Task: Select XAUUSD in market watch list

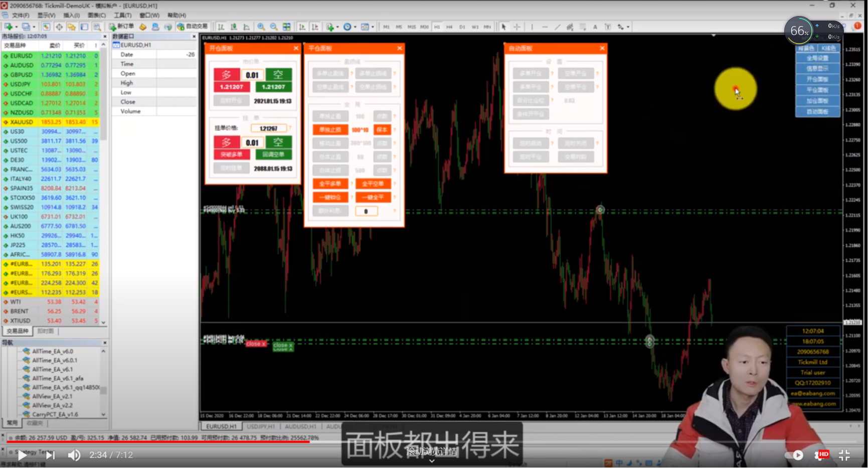Action: pos(50,122)
